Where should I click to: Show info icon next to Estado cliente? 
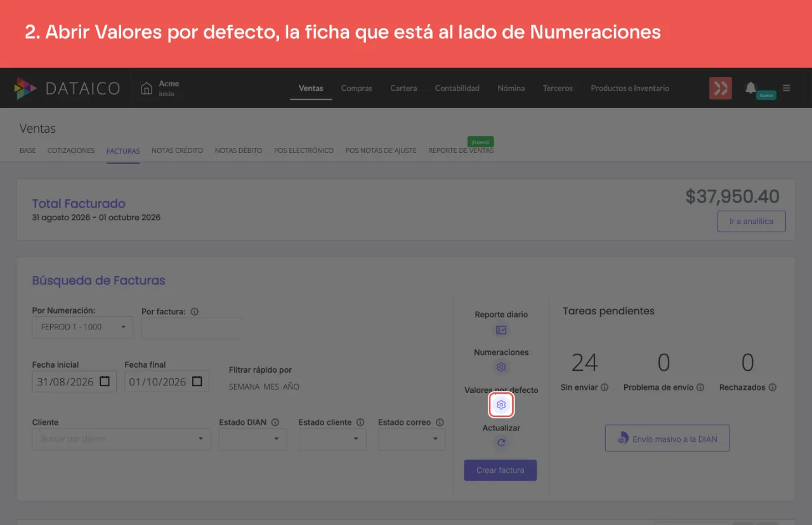[360, 422]
